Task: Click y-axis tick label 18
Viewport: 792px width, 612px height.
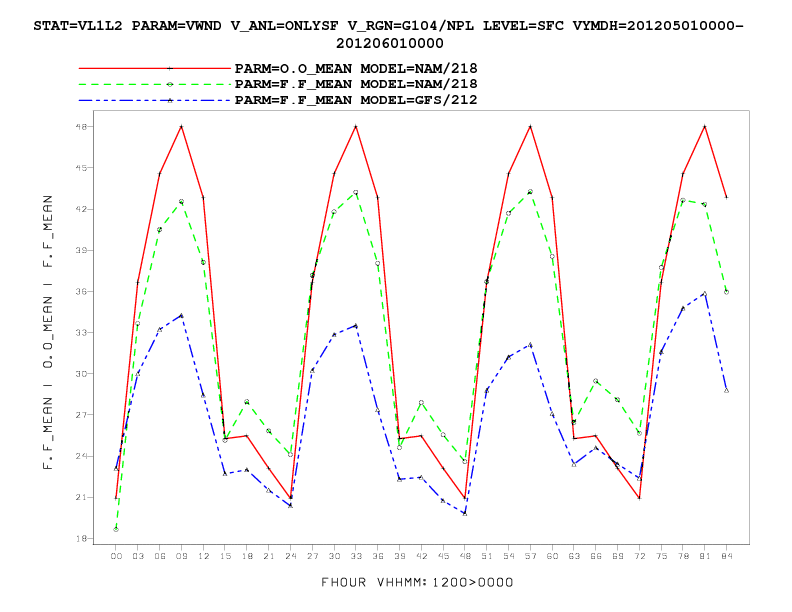Action: tap(81, 539)
